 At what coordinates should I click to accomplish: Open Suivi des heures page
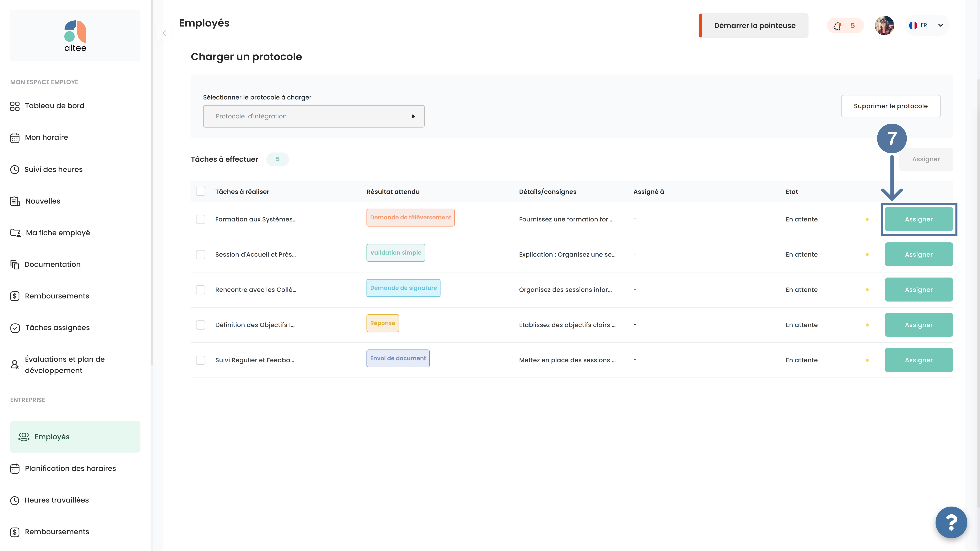pyautogui.click(x=53, y=170)
